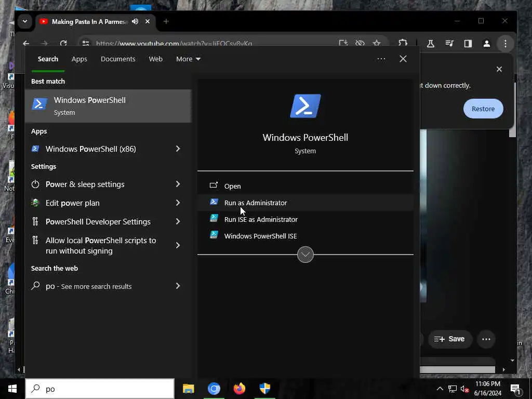Click the taskbar search box

[100, 389]
